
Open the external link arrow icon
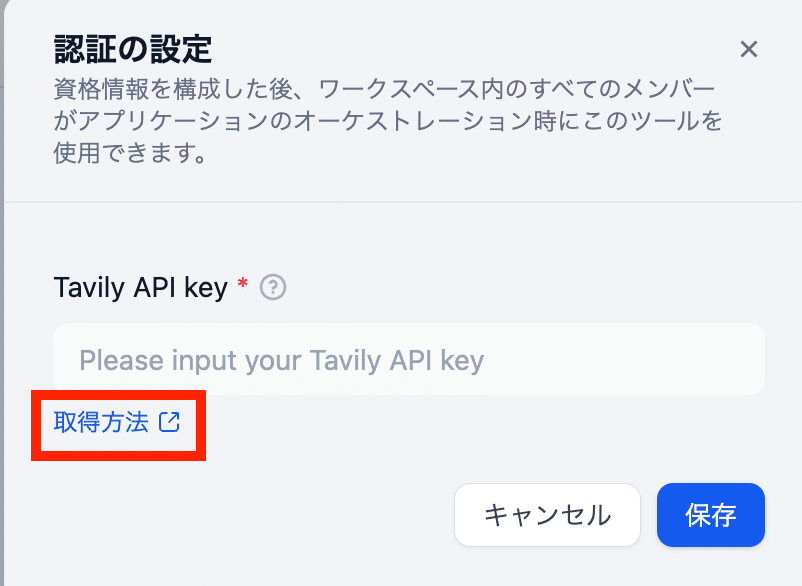tap(169, 422)
